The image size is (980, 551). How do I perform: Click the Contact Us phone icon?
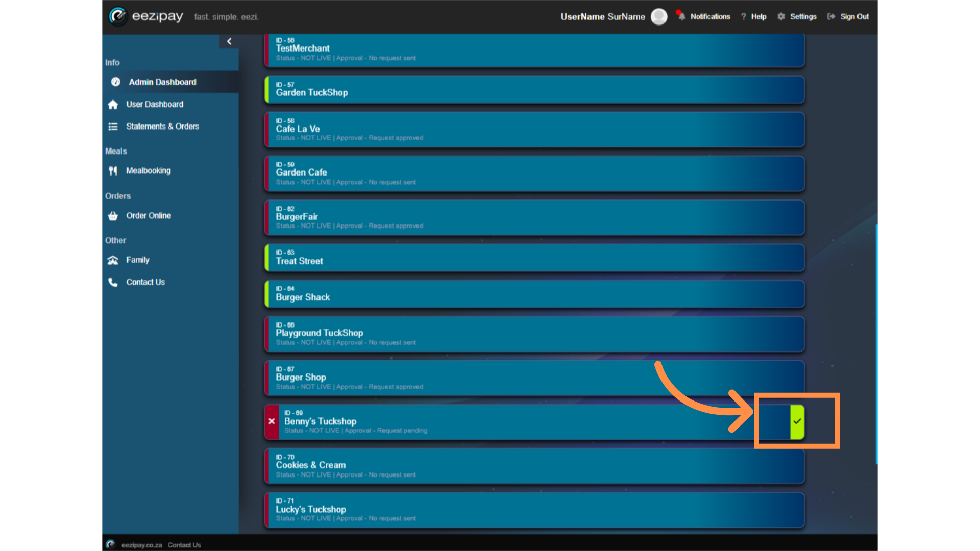pos(113,282)
